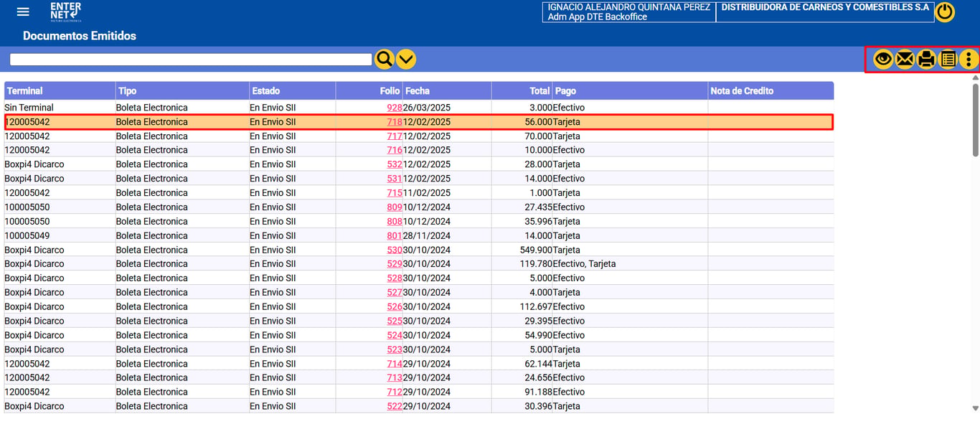Click company name Distribuidora de Carneos y Comestibles
The width and height of the screenshot is (980, 442).
(x=825, y=7)
